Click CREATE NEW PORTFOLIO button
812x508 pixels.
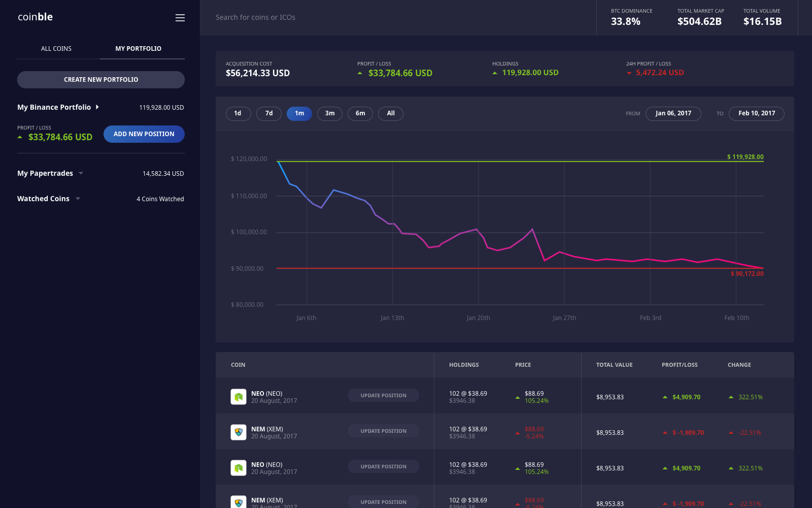[101, 80]
